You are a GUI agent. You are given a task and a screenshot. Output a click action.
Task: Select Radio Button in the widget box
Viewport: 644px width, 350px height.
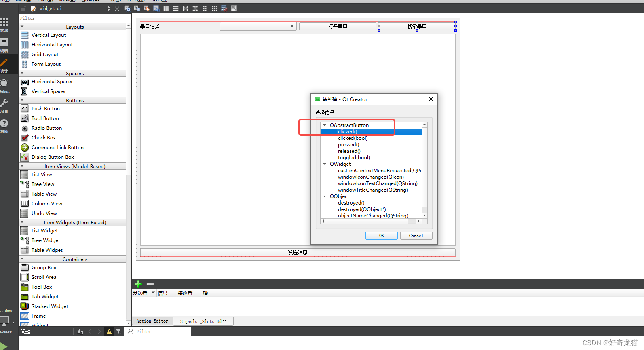pos(47,128)
